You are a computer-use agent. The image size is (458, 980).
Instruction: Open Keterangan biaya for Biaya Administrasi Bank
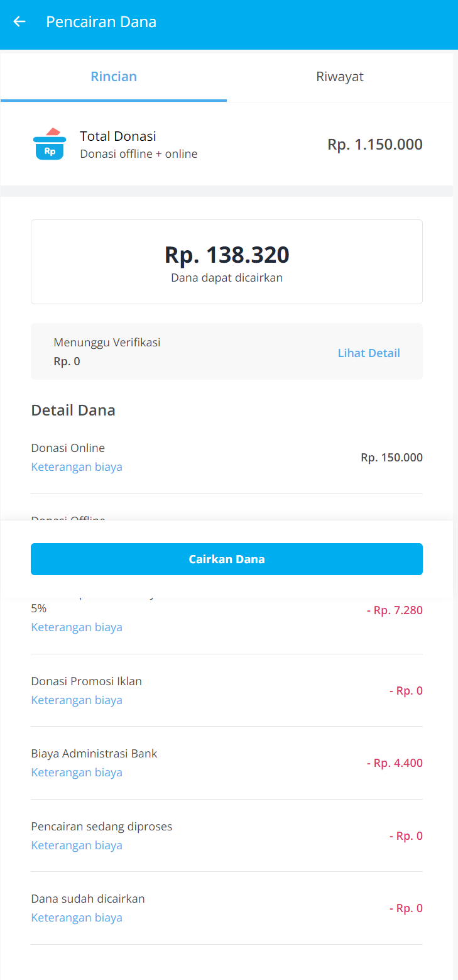(x=77, y=773)
